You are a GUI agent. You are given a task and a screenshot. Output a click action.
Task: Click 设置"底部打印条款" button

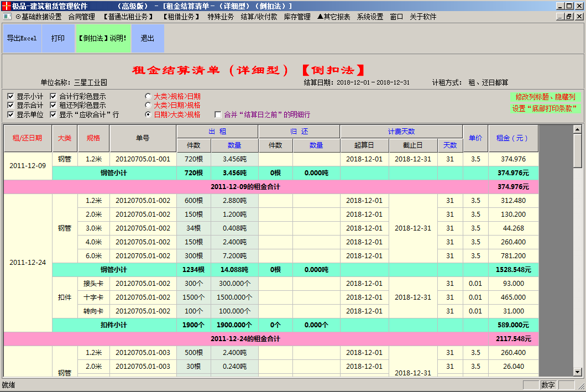pos(545,109)
